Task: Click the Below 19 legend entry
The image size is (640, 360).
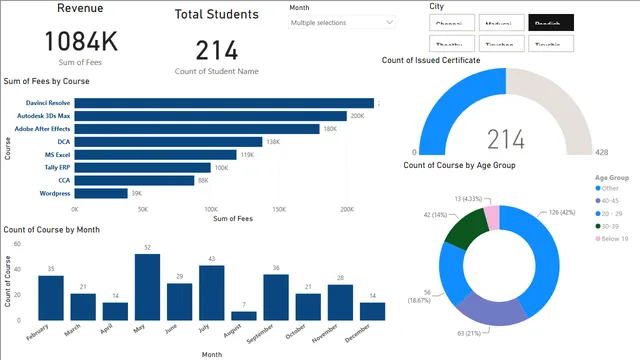Action: point(612,239)
